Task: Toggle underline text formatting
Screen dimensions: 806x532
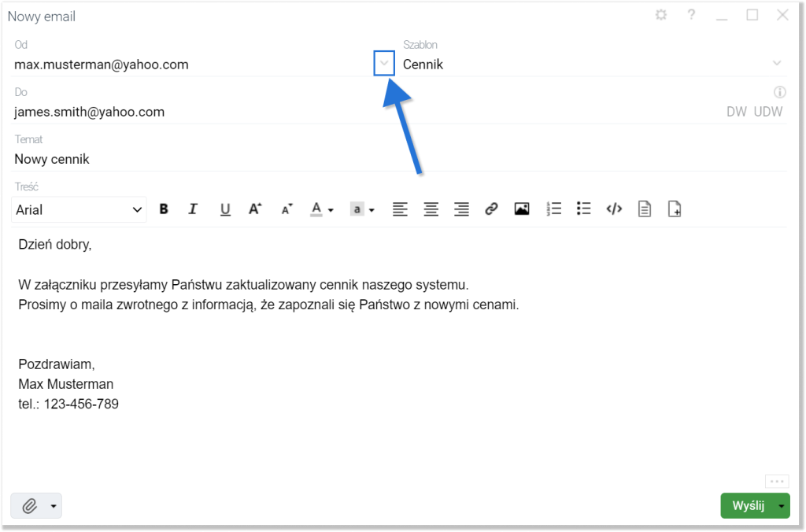Action: (x=225, y=209)
